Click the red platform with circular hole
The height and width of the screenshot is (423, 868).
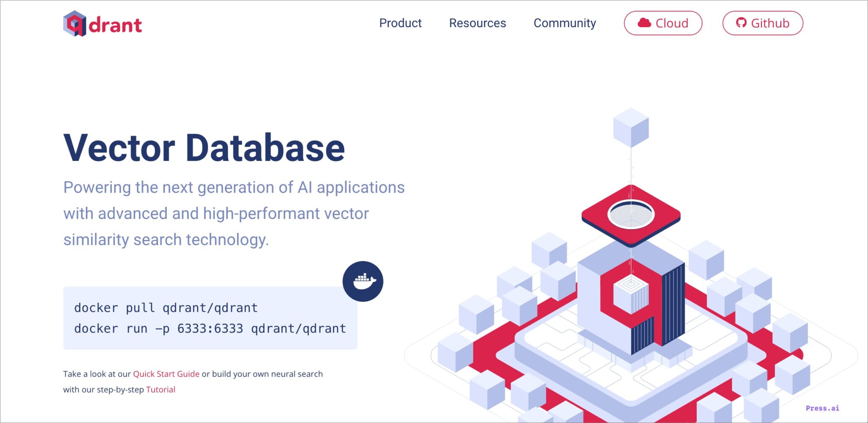(631, 215)
